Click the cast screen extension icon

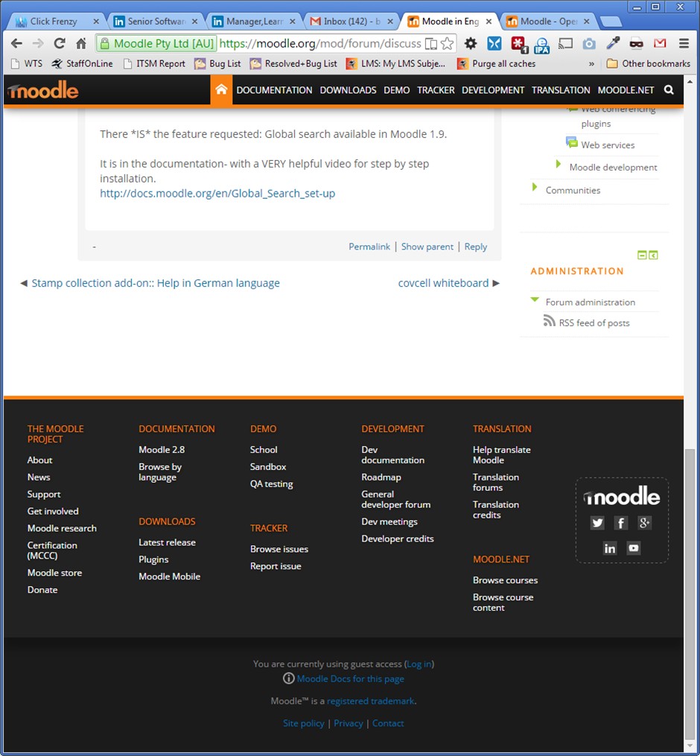point(565,44)
